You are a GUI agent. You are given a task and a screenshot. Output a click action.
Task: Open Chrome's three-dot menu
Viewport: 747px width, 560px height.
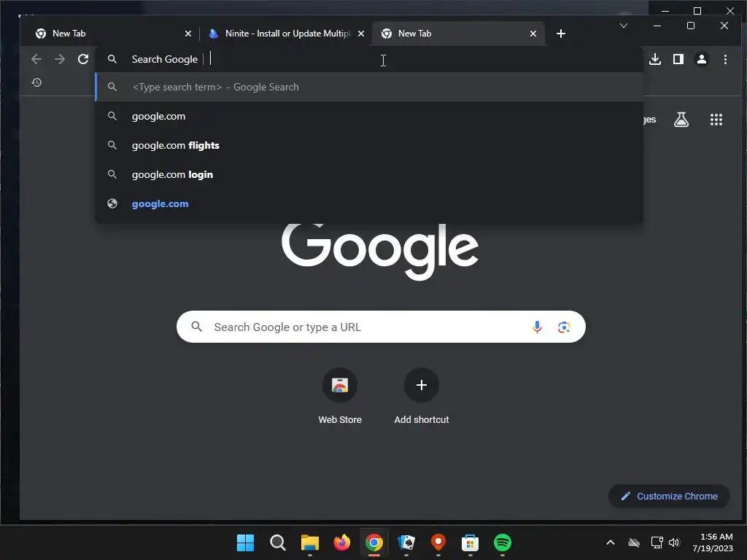click(x=725, y=59)
